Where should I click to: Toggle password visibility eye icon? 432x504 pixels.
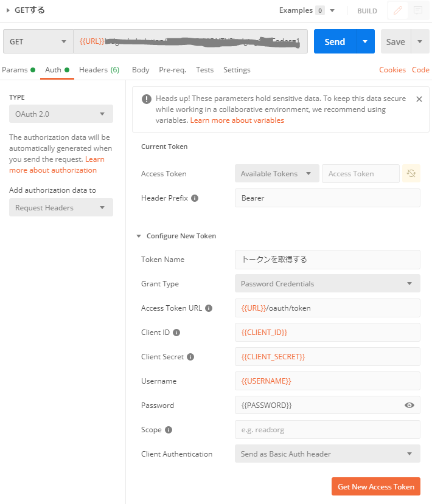pos(409,405)
